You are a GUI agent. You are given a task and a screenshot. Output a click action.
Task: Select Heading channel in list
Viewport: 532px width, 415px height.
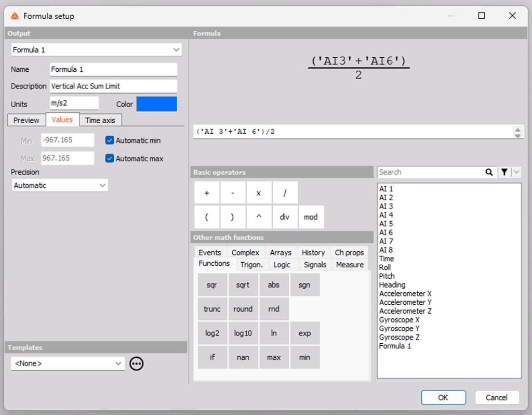tap(392, 285)
